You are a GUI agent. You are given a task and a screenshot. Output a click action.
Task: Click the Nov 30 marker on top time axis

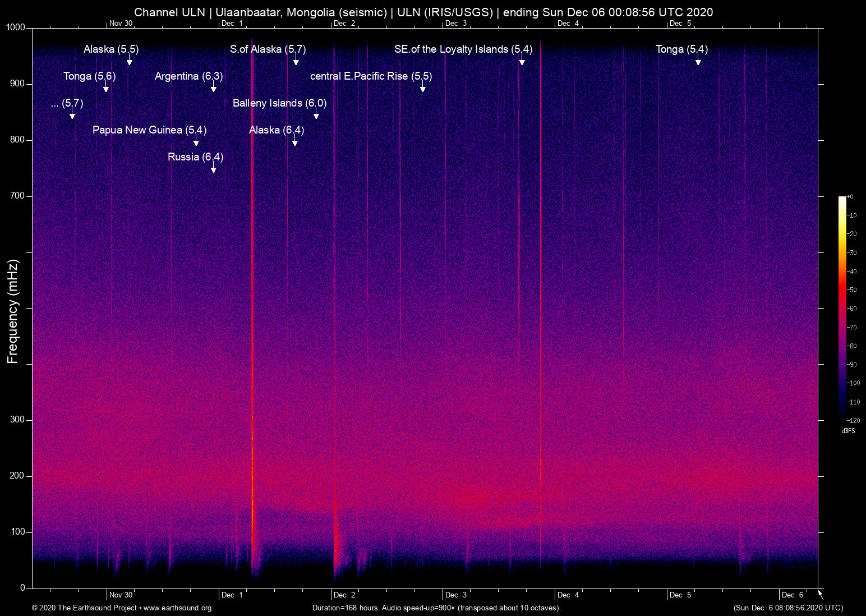point(121,23)
